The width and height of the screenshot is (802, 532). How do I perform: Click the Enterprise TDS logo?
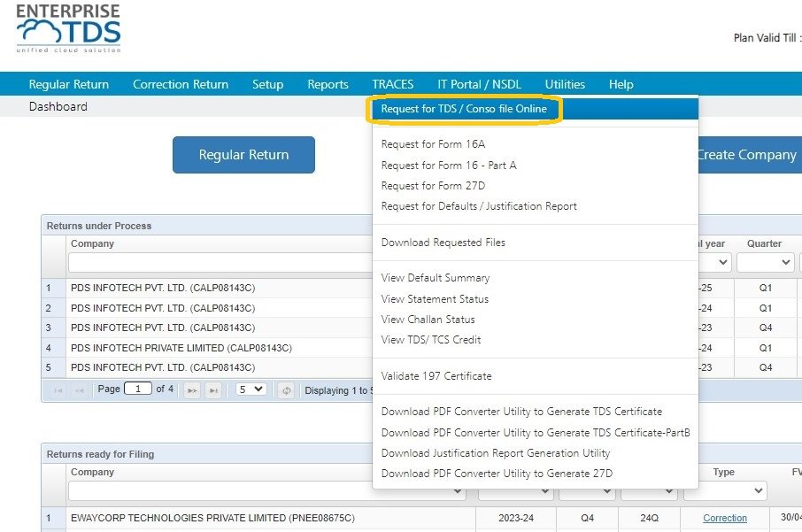tap(69, 29)
